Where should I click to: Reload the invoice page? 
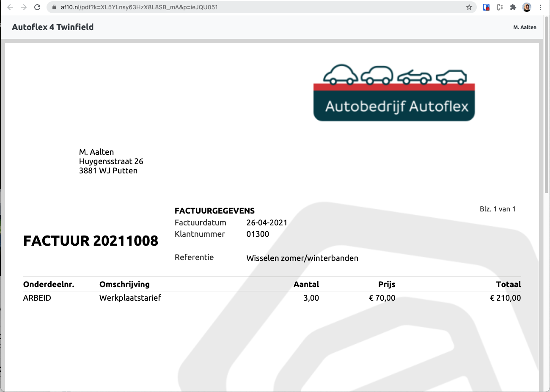click(37, 7)
